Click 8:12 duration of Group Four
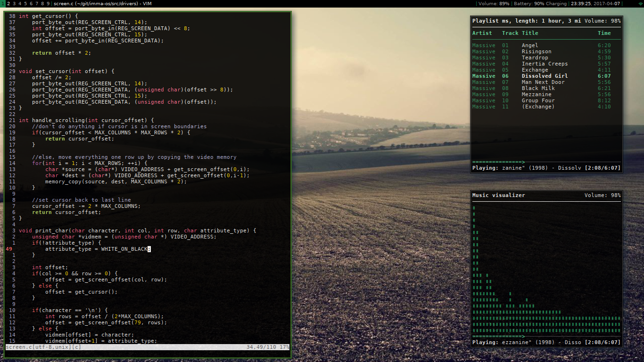Image resolution: width=644 pixels, height=362 pixels. pyautogui.click(x=604, y=100)
